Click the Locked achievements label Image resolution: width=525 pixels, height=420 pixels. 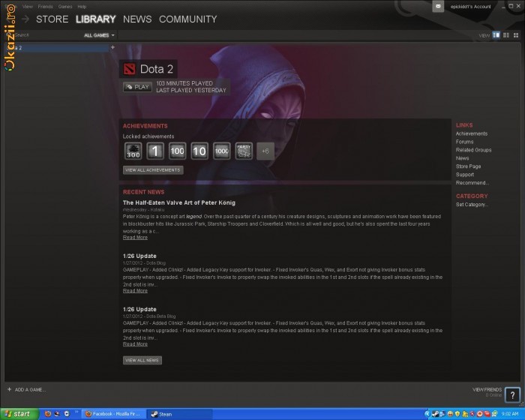point(148,136)
